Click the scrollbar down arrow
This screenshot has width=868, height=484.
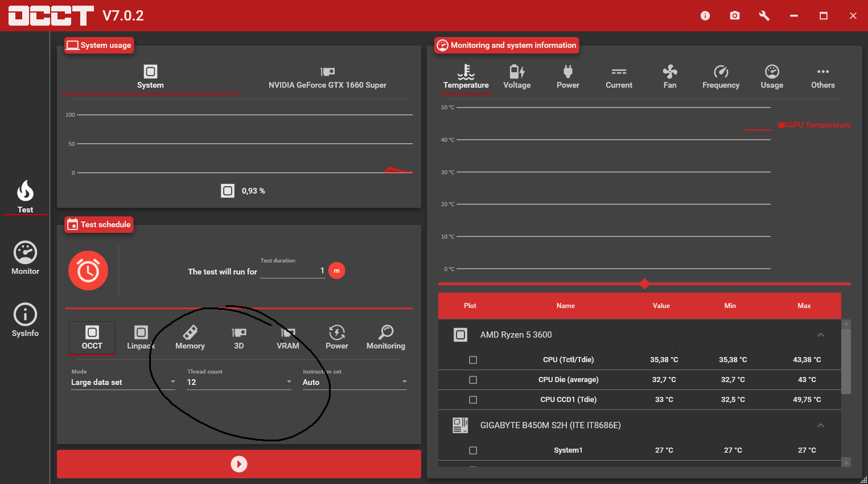pos(846,462)
